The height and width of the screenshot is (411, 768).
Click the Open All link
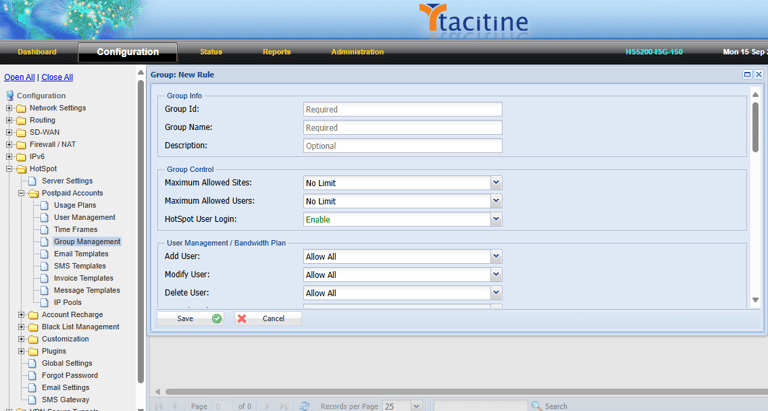pyautogui.click(x=19, y=77)
